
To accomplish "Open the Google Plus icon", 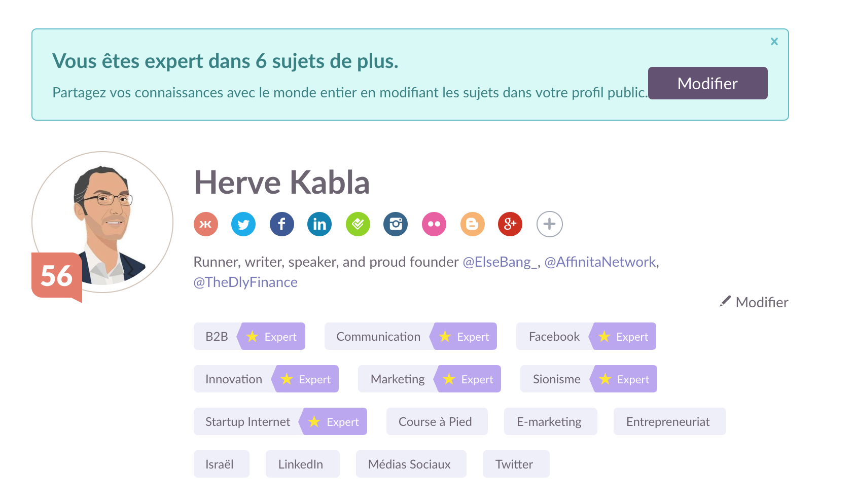I will [x=510, y=224].
